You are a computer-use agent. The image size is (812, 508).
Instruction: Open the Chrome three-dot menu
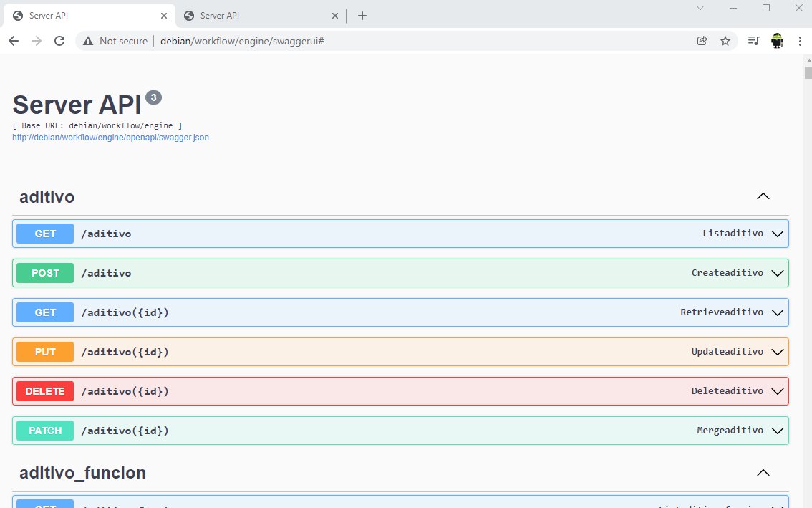pos(800,41)
